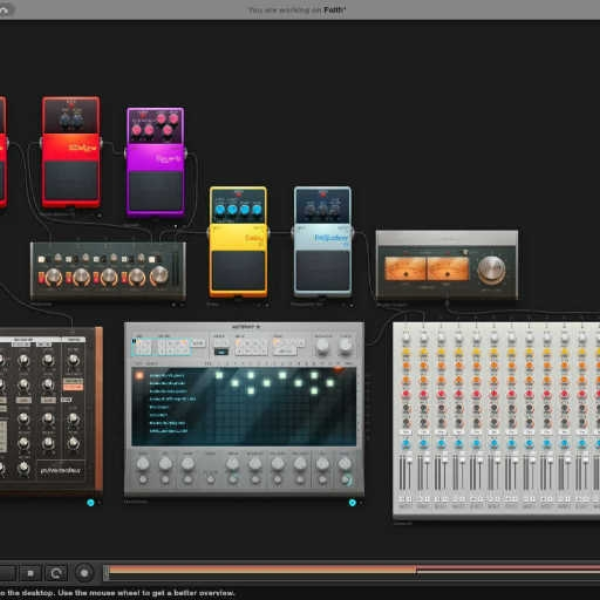Click the Pulverisateur logo label on the synth
This screenshot has height=600, width=600.
click(60, 470)
